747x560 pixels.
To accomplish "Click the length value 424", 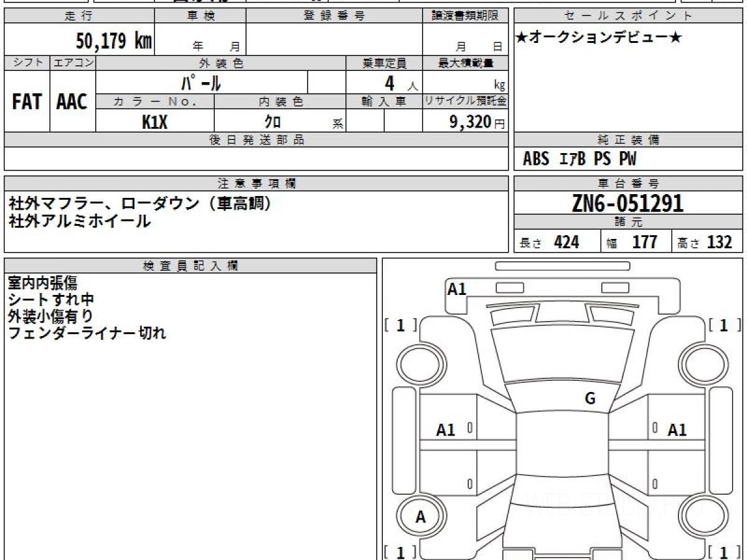I will 566,242.
